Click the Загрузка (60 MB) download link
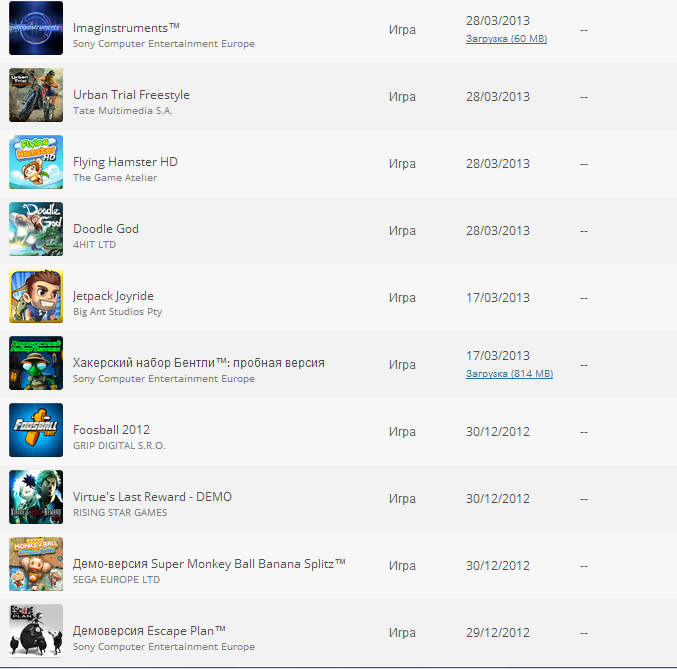677x669 pixels. coord(506,39)
